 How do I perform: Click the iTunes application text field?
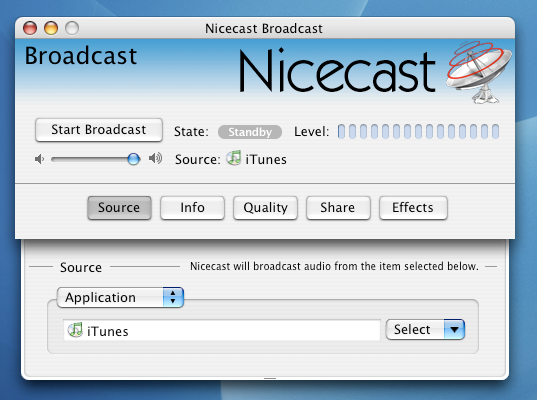pos(222,330)
